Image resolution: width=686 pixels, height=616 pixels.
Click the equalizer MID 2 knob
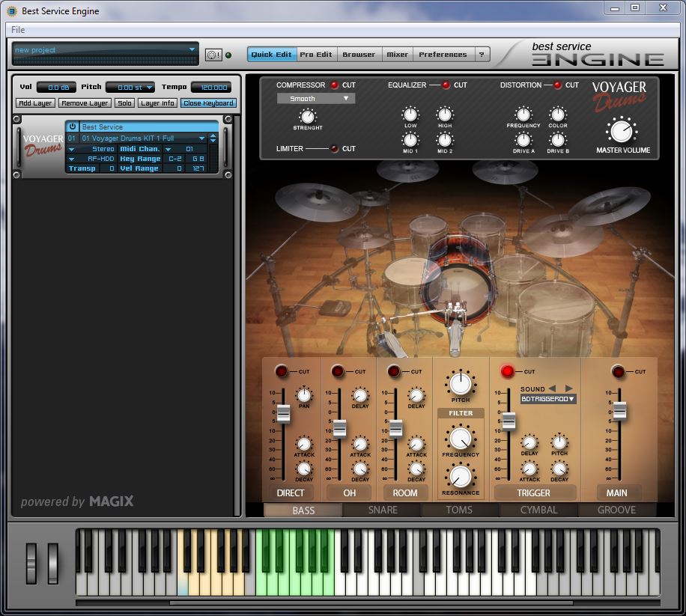(445, 140)
